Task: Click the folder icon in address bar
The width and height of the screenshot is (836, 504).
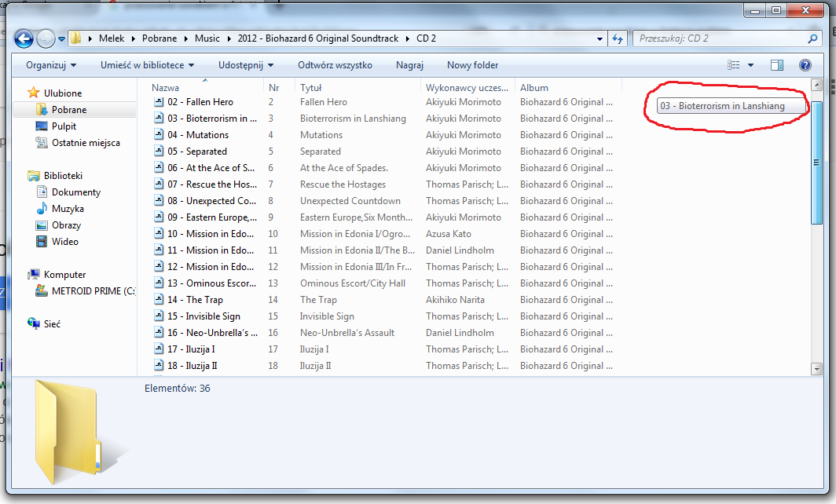Action: coord(75,38)
